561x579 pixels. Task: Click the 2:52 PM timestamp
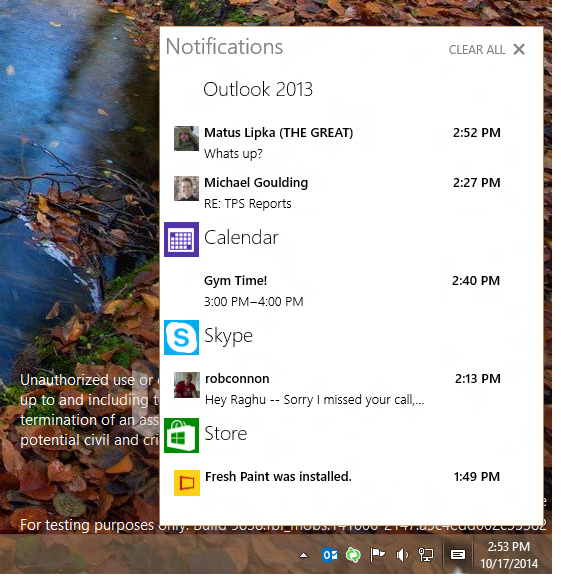476,133
